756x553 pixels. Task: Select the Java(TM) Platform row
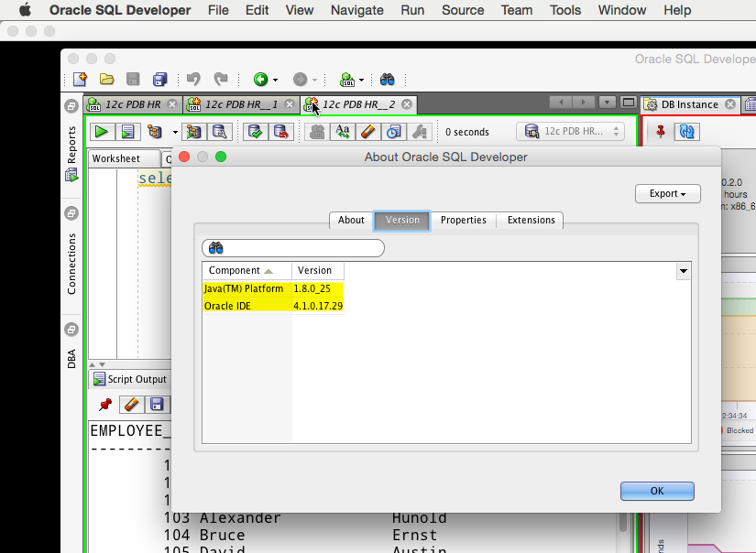coord(273,288)
